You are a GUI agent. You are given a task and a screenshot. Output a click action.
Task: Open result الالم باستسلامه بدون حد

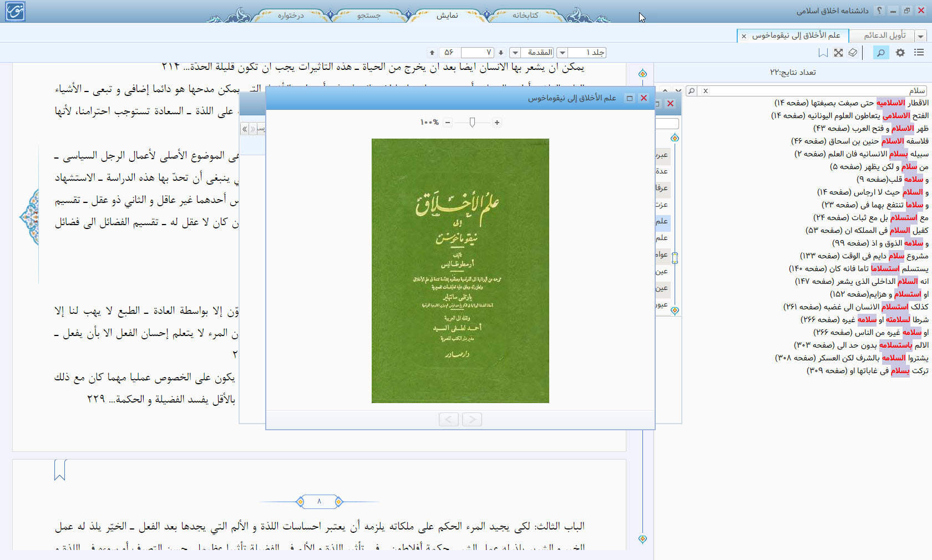click(861, 345)
